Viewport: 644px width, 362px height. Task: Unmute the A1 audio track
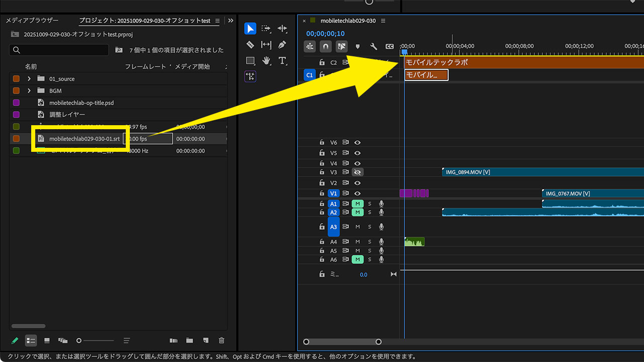(358, 204)
